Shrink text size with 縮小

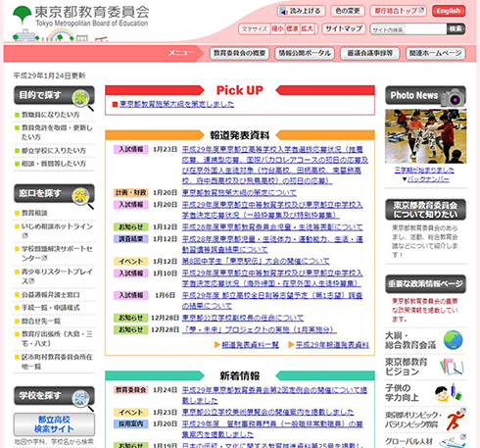[x=277, y=28]
